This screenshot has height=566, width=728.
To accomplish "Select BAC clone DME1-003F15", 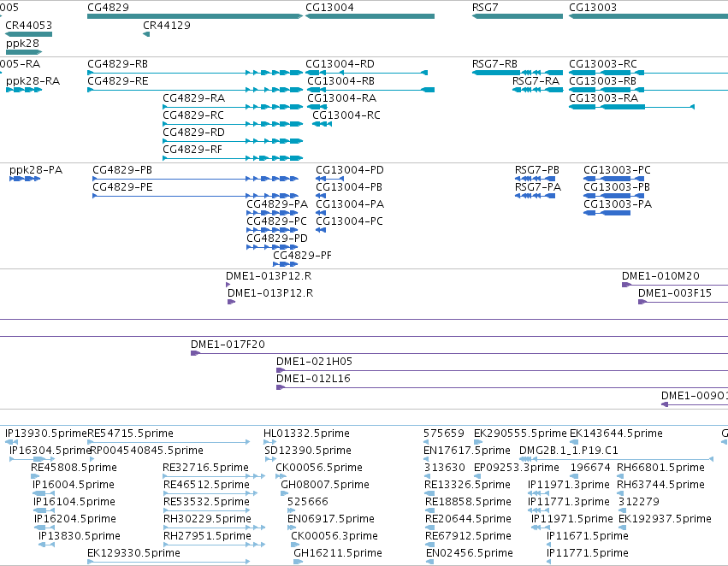I will coord(675,293).
